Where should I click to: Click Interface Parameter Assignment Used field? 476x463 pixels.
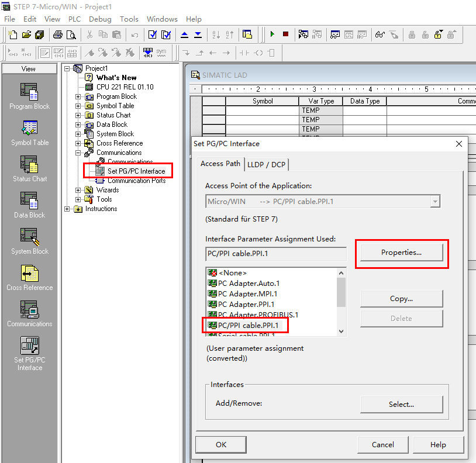[275, 254]
